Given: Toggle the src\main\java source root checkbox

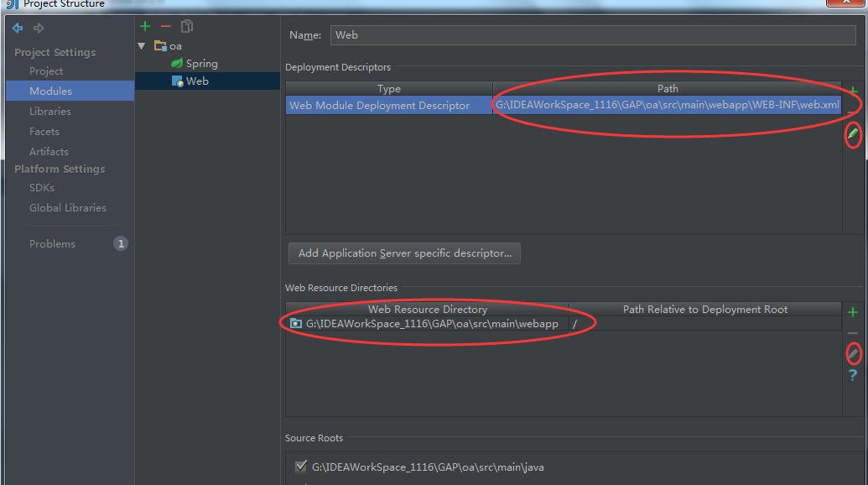Looking at the screenshot, I should 300,467.
